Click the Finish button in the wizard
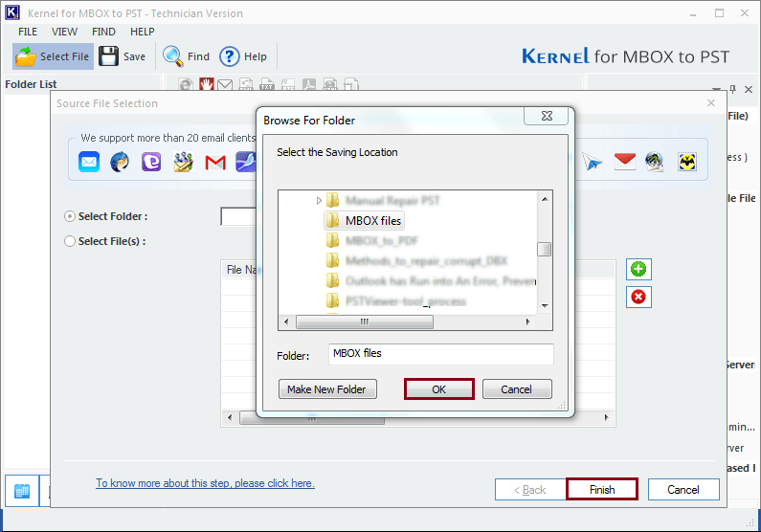This screenshot has height=532, width=761. point(602,489)
